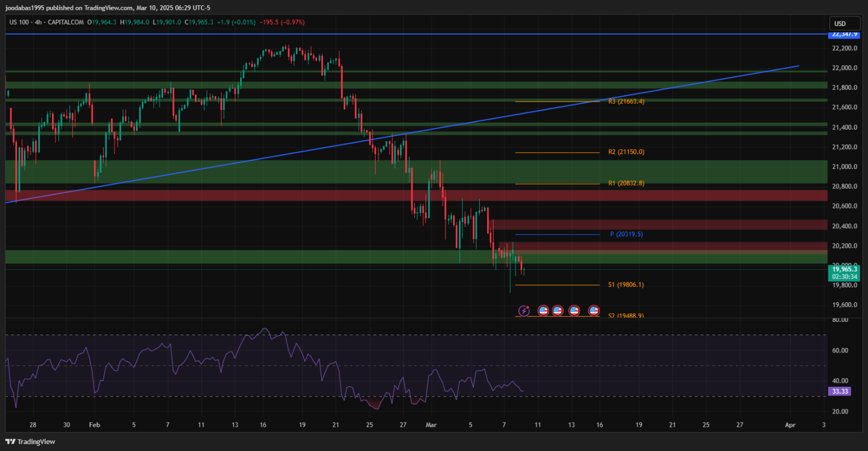The height and width of the screenshot is (451, 868).
Task: Select the S2 (19488.9) pivot label
Action: (x=626, y=316)
